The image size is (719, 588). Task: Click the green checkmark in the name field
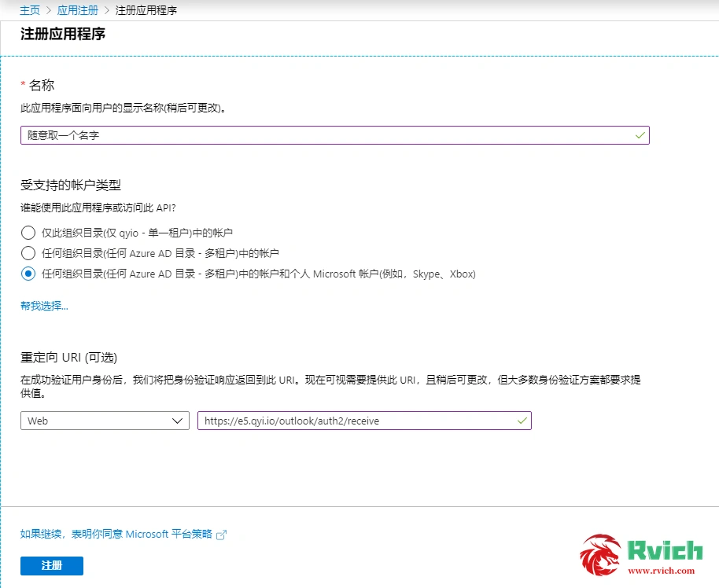(640, 135)
